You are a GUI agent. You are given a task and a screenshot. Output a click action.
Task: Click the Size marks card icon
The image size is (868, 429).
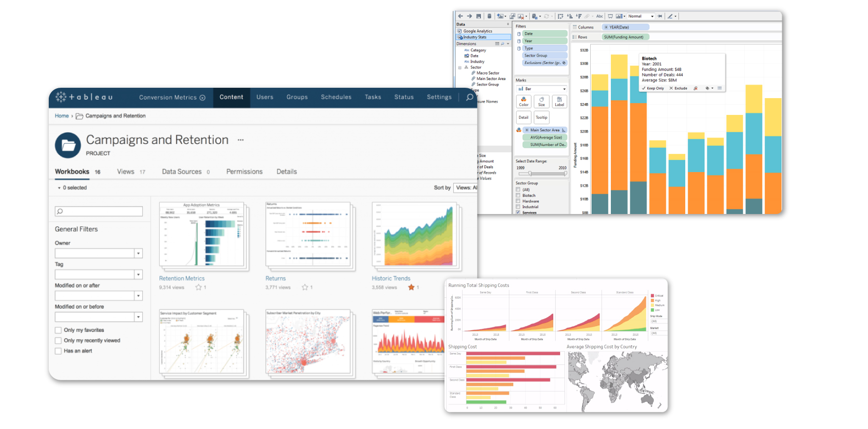(x=541, y=102)
